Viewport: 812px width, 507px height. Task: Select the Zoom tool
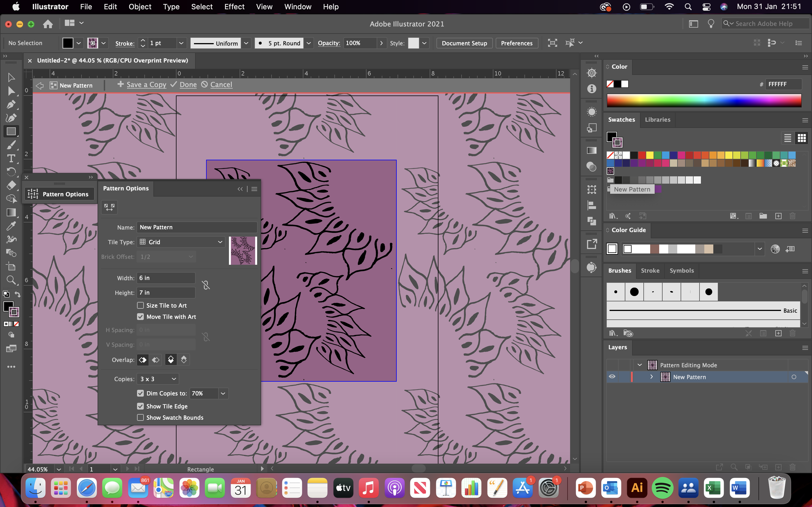pyautogui.click(x=11, y=280)
